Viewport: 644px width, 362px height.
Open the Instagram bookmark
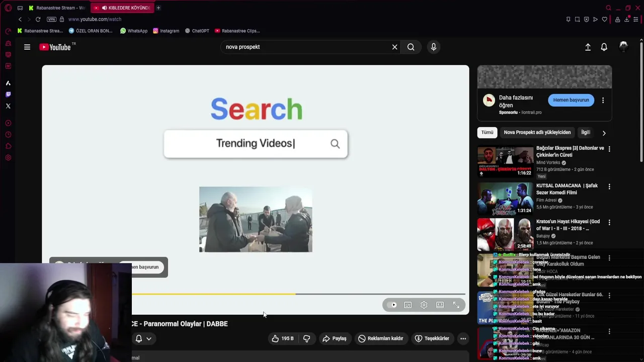click(166, 31)
